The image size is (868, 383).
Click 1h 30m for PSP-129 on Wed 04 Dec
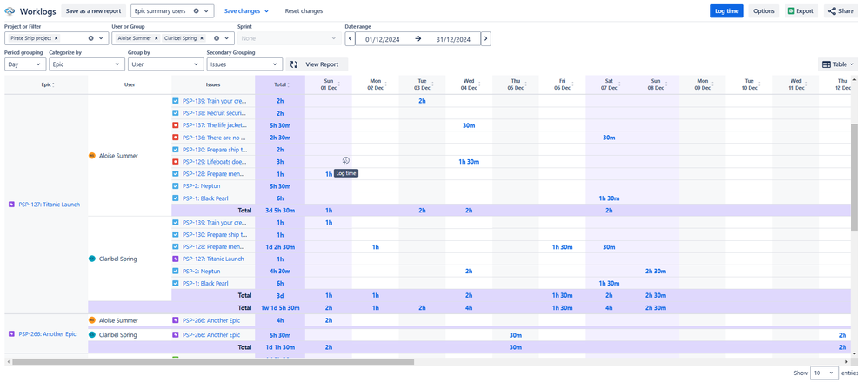tap(468, 162)
